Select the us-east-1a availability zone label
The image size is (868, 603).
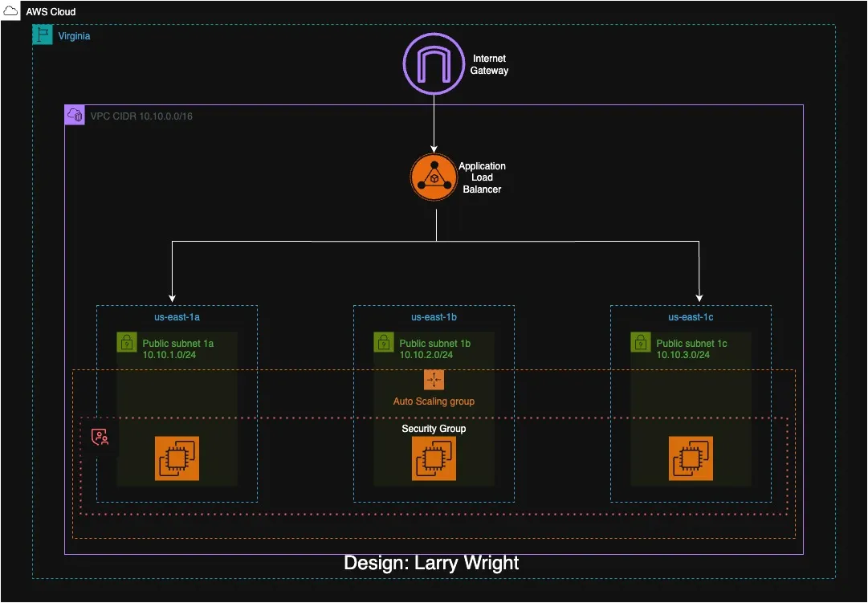(176, 317)
